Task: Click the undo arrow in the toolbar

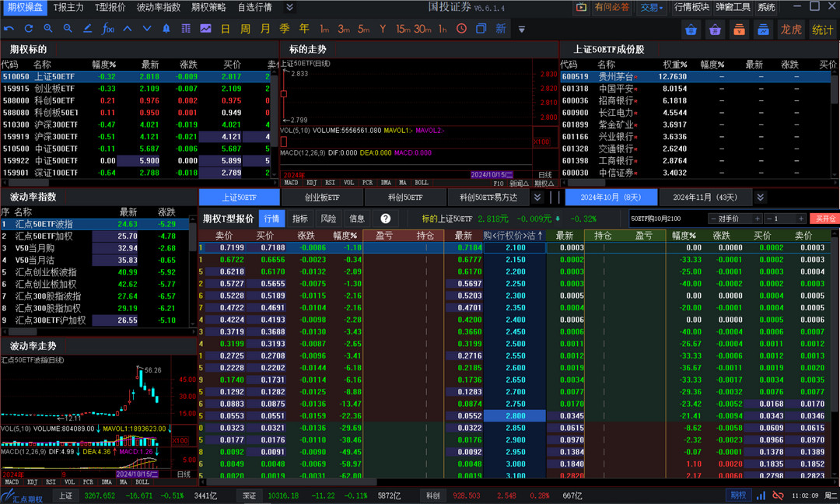Action: click(x=9, y=29)
